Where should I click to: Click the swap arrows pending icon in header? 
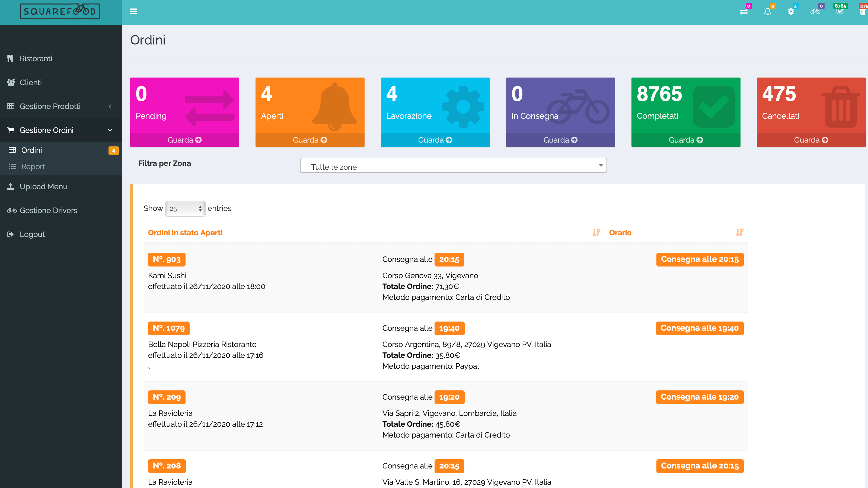[x=744, y=11]
